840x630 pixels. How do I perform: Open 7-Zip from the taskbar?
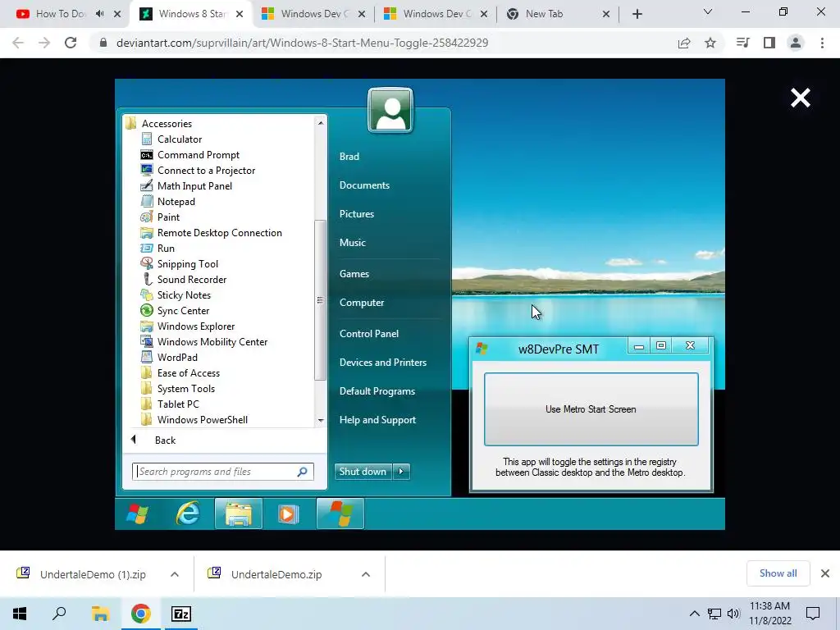click(x=181, y=614)
